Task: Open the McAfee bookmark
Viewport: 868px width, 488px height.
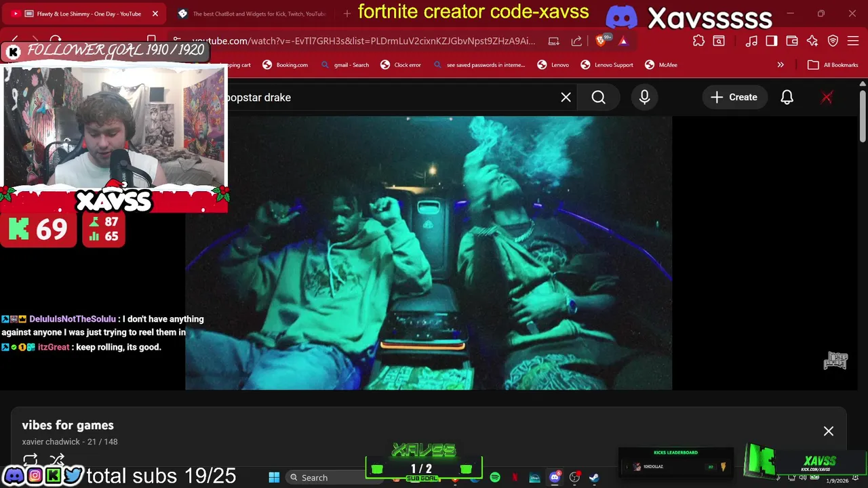Action: tap(661, 65)
